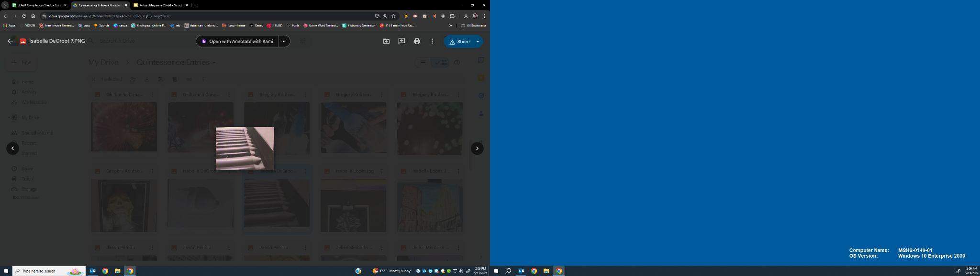Click the question mark help icon on the taskbar

[x=358, y=271]
